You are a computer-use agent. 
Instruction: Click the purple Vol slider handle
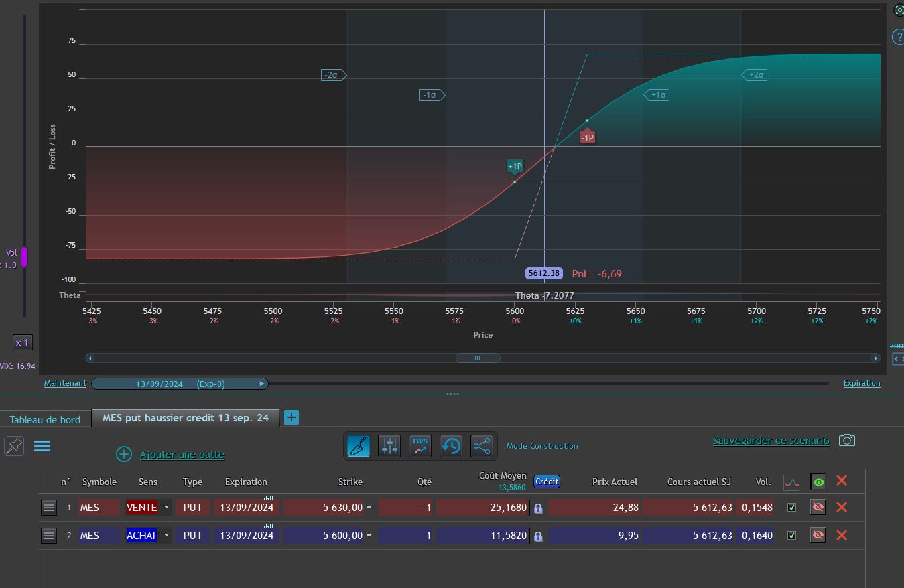[x=24, y=257]
